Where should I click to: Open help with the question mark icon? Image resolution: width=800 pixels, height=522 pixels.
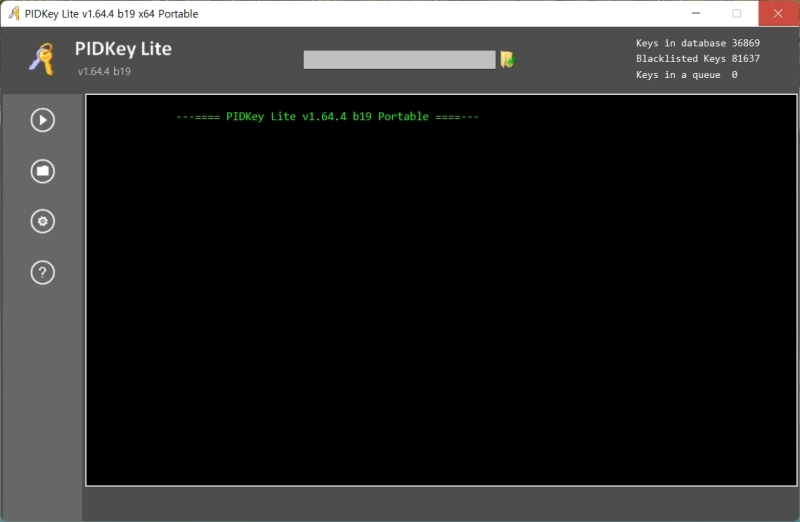(42, 272)
